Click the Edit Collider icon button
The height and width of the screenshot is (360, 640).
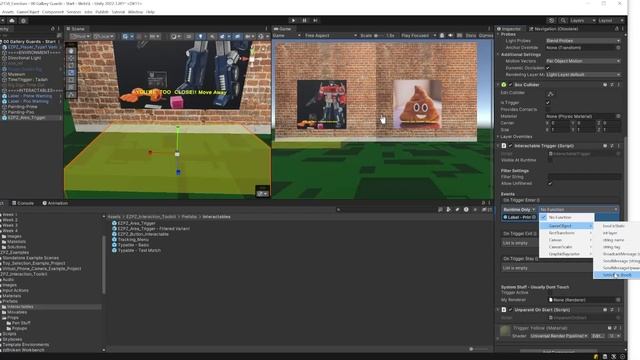coord(551,94)
